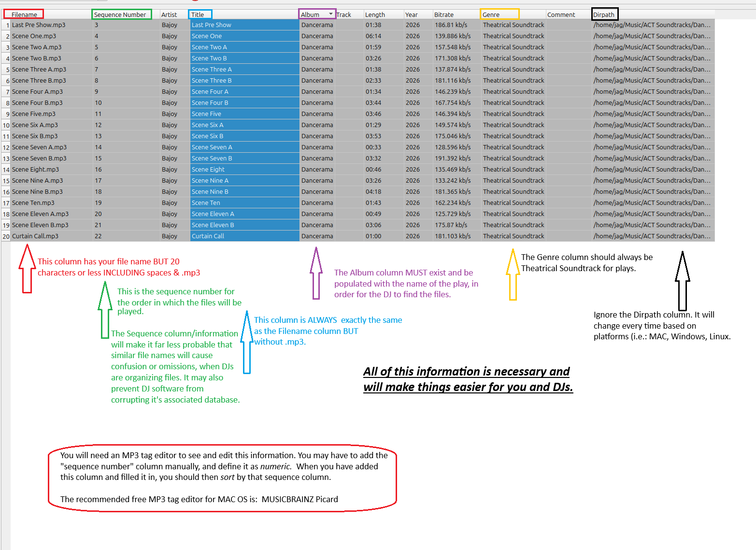Select the file Scene Five.mp3
Viewport: 756px width, 550px height.
pos(34,114)
